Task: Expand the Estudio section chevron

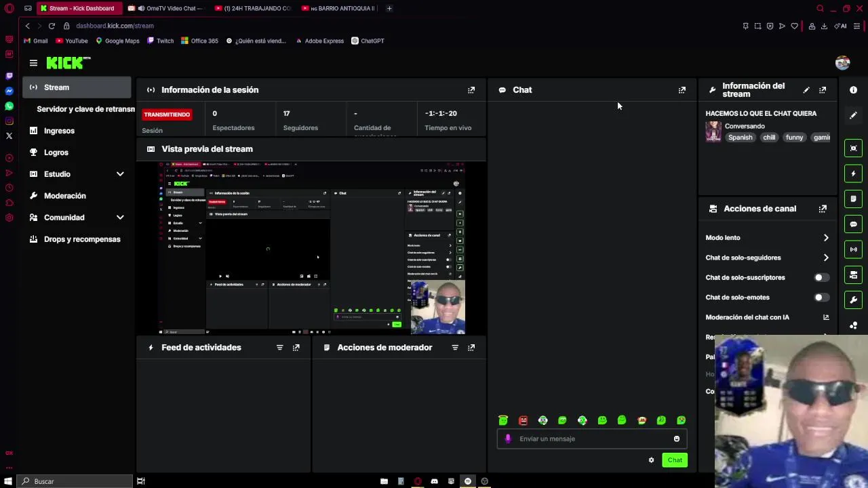Action: point(120,174)
